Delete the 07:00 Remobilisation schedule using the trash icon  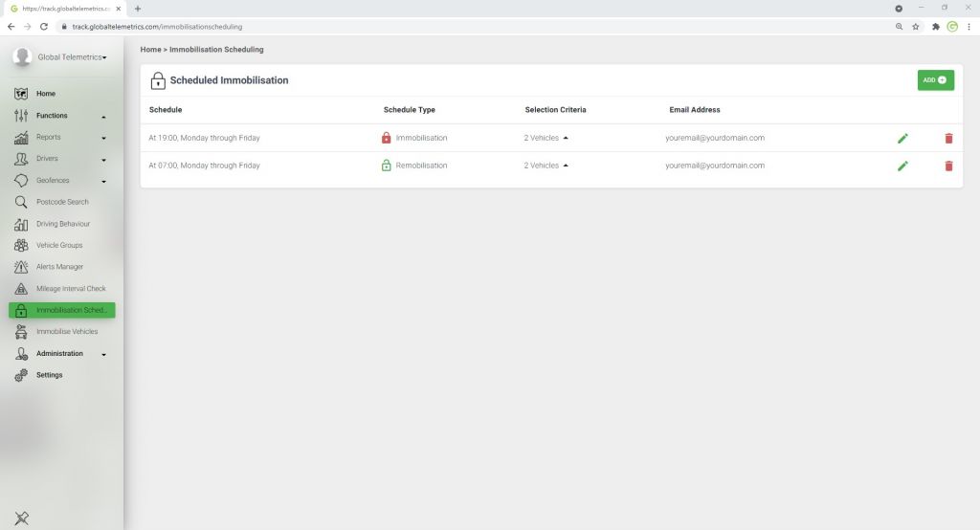[948, 166]
